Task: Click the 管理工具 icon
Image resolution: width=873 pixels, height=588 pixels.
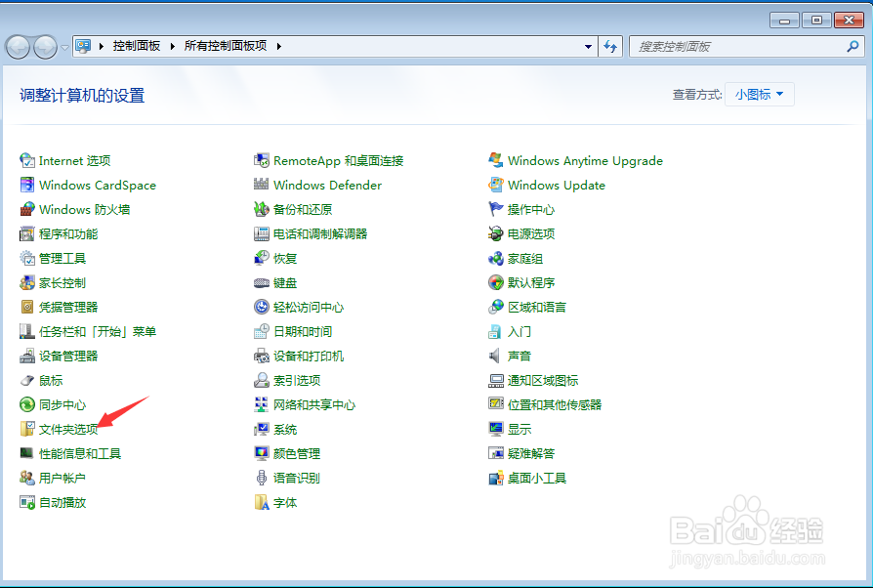Action: [x=26, y=259]
